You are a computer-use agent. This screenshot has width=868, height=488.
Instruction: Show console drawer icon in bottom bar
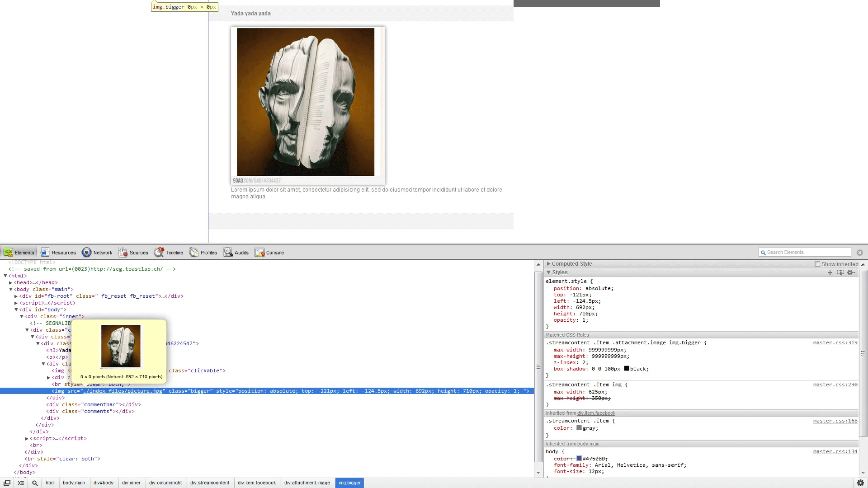coord(21,483)
